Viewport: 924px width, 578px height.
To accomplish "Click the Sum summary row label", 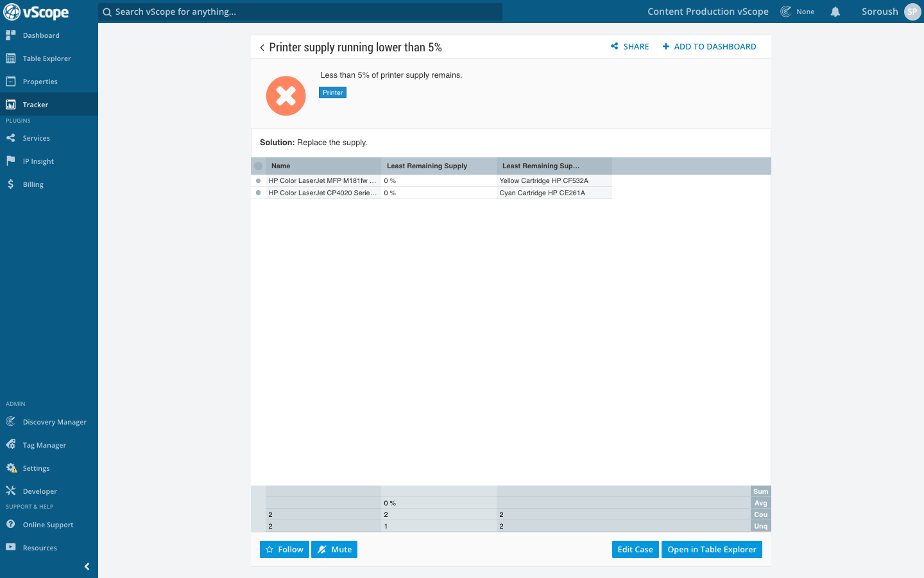I will coord(760,491).
